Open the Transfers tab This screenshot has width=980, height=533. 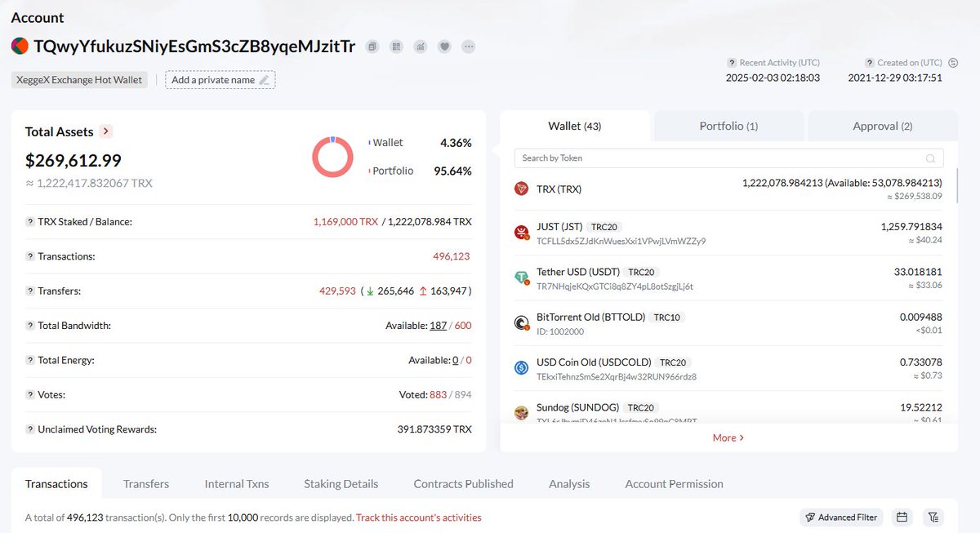(146, 483)
